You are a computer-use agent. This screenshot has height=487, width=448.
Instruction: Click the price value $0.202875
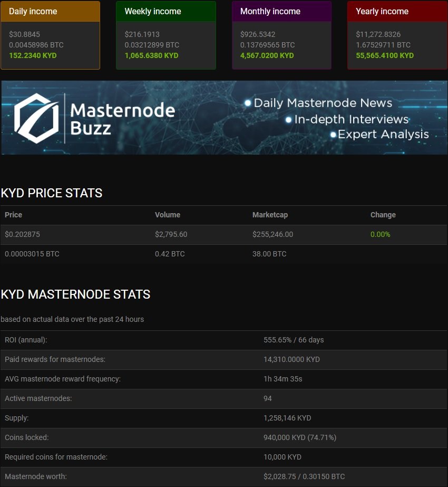pos(22,234)
